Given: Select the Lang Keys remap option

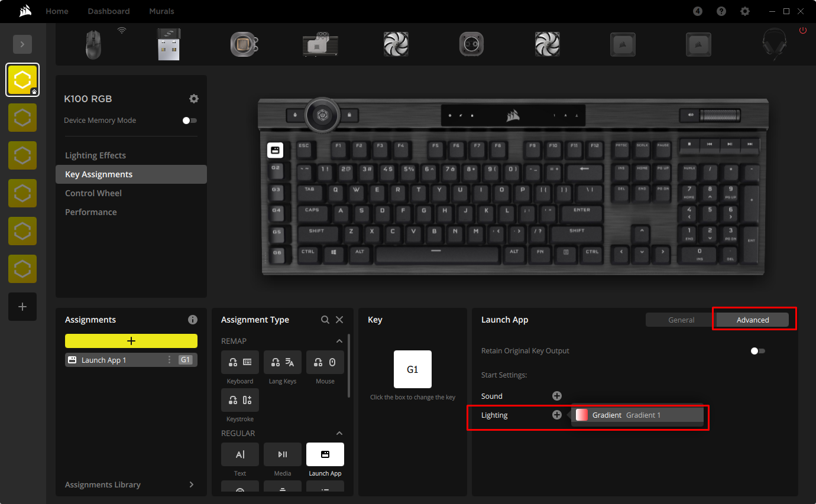Looking at the screenshot, I should coord(282,362).
